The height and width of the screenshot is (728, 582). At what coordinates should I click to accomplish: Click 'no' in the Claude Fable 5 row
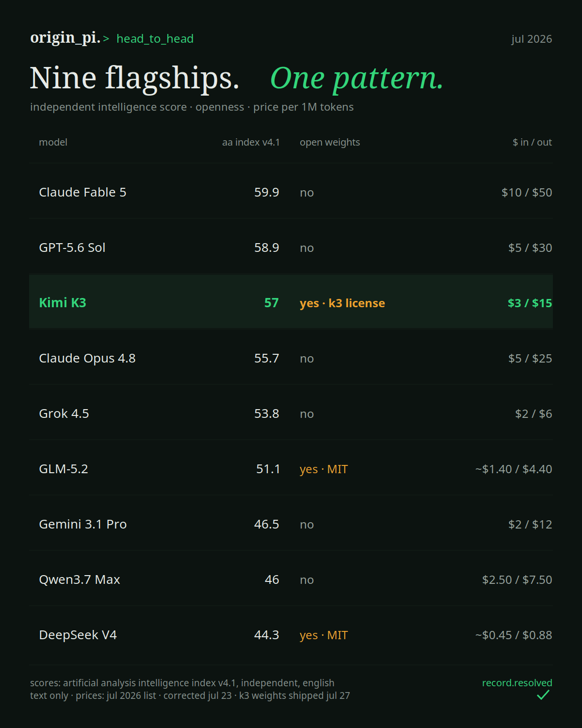point(307,193)
